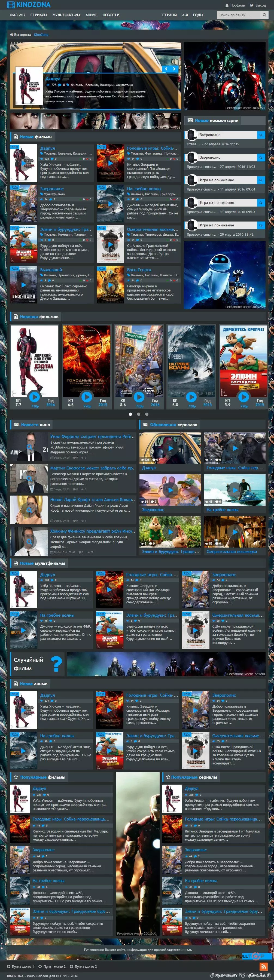The image size is (274, 980).
Task: Expand the СТРАНЫ menu
Action: click(169, 15)
